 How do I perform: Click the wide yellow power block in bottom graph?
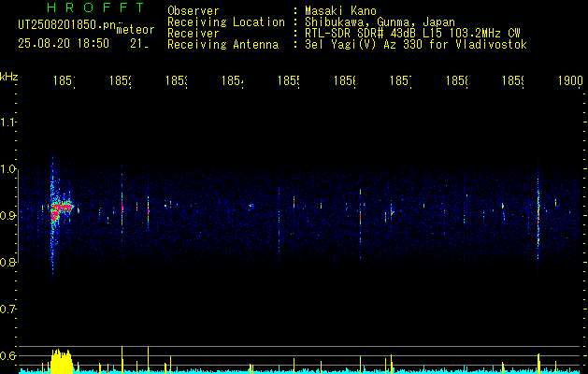61,361
